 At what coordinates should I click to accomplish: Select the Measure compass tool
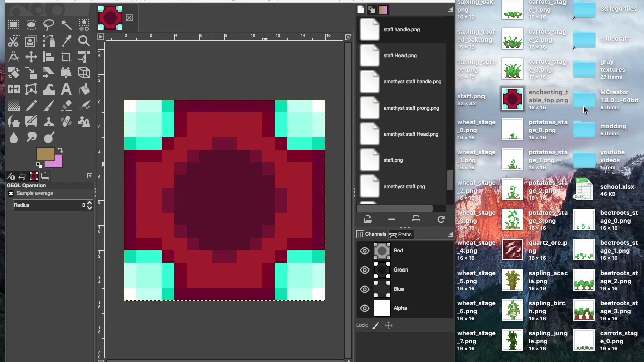coord(14,57)
